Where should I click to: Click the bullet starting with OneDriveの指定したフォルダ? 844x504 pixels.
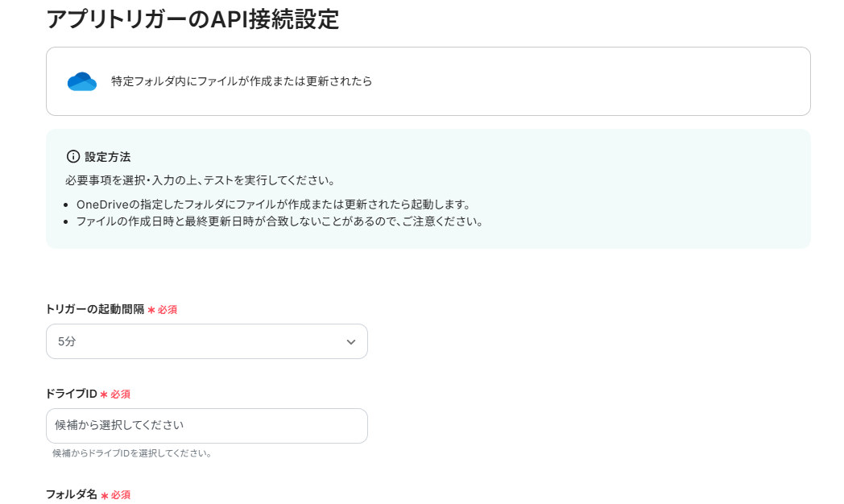273,204
